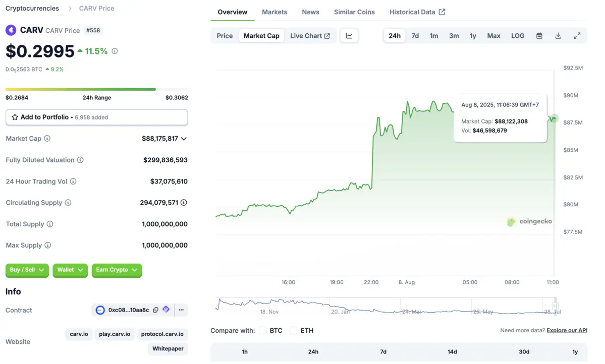Open the Similar Coins tab
605x364 pixels.
pyautogui.click(x=354, y=12)
